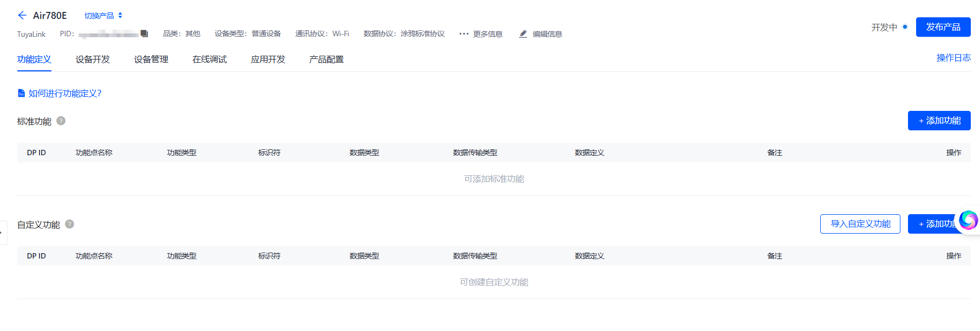Screen dimensions: 980x331
Task: Open the 设备管理 tab
Action: pos(151,59)
